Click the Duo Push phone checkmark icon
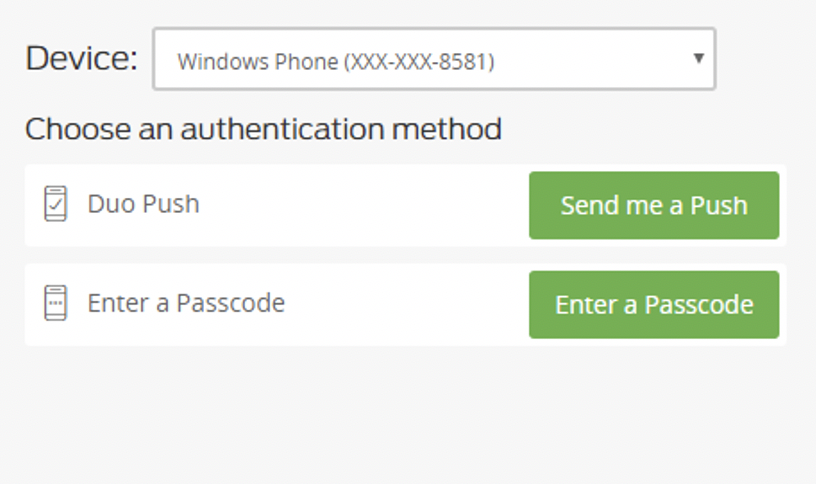 click(x=55, y=204)
